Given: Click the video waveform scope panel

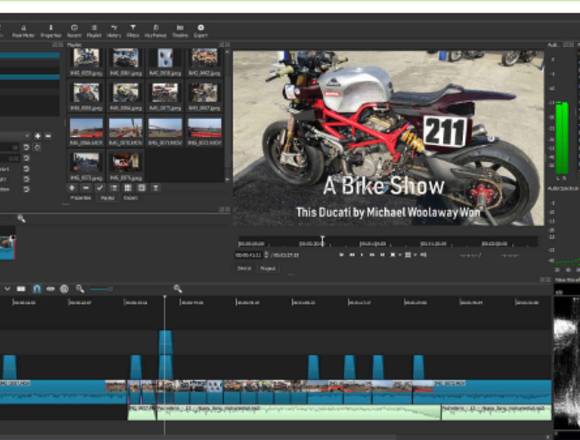Looking at the screenshot, I should pyautogui.click(x=567, y=362).
